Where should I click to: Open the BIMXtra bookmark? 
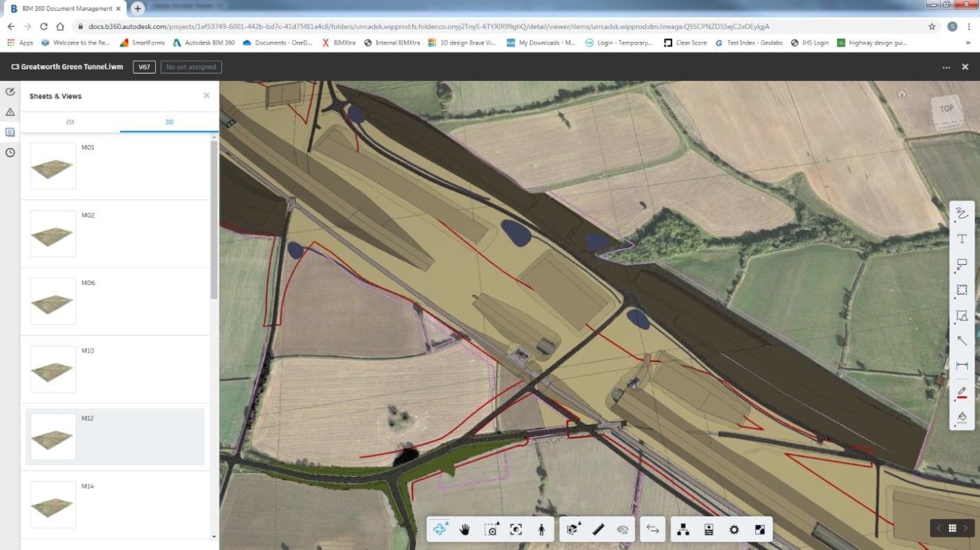339,43
